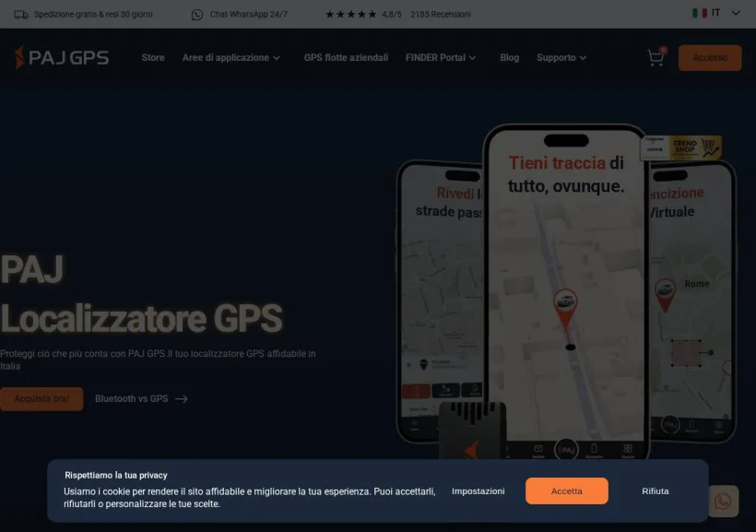Open cookie Impostazioni settings
This screenshot has width=756, height=532.
[478, 491]
